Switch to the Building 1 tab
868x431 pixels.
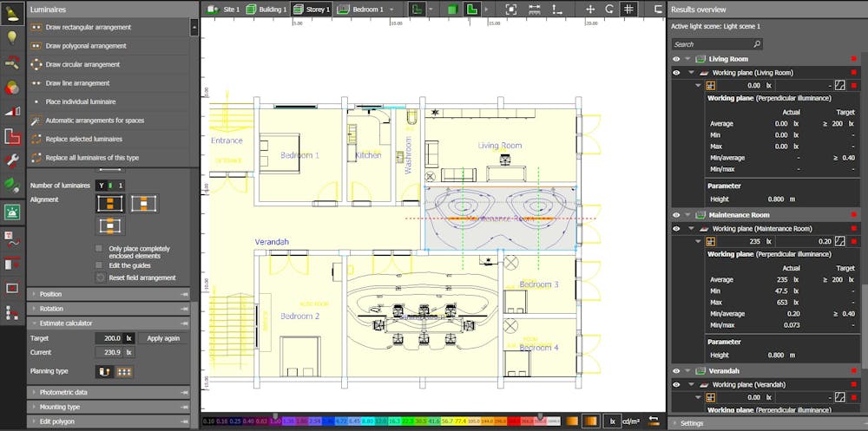[x=266, y=9]
